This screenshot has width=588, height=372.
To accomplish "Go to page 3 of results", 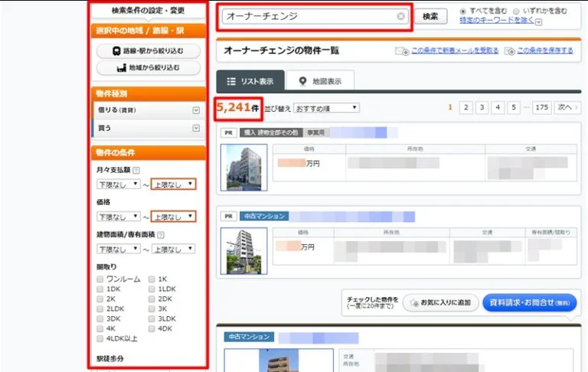I will [x=482, y=108].
